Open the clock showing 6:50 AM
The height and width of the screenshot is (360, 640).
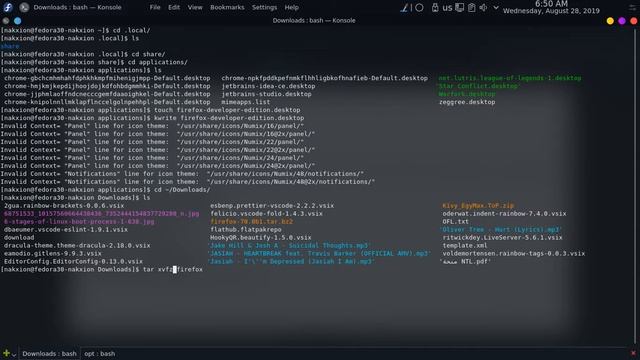click(x=551, y=7)
